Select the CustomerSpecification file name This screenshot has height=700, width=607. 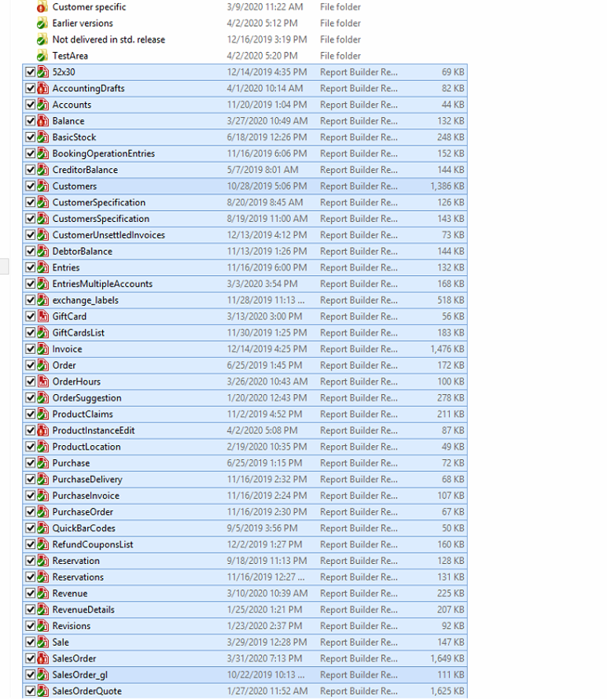[98, 202]
